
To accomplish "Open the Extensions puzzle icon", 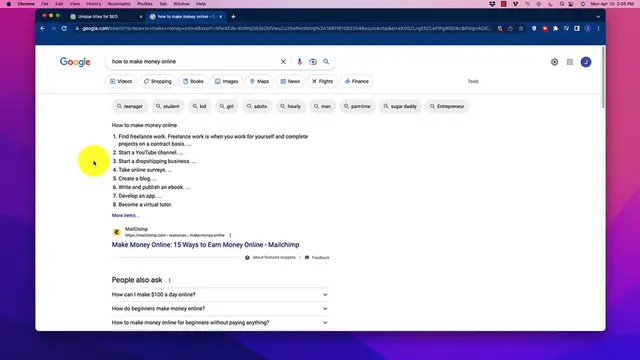I will pyautogui.click(x=556, y=29).
